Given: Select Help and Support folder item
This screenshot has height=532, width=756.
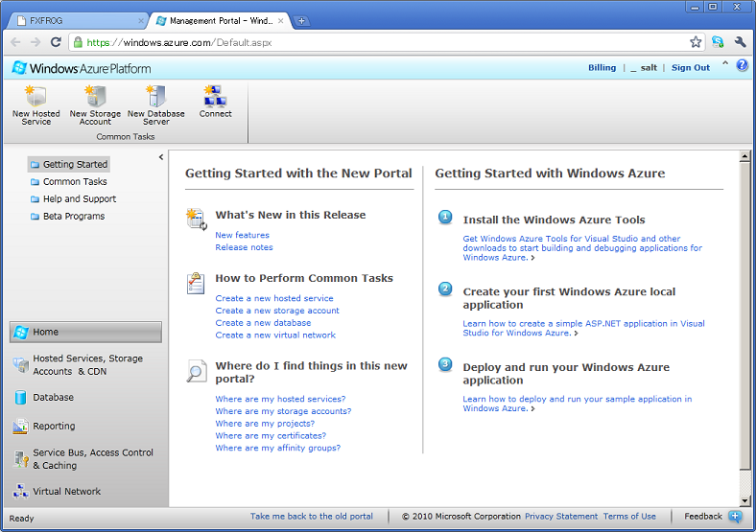Looking at the screenshot, I should (x=79, y=199).
